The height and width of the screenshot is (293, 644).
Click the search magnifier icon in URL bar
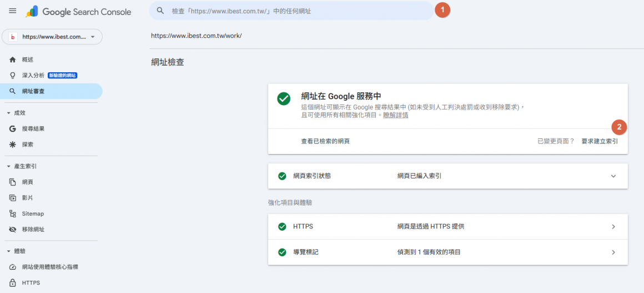pyautogui.click(x=160, y=11)
